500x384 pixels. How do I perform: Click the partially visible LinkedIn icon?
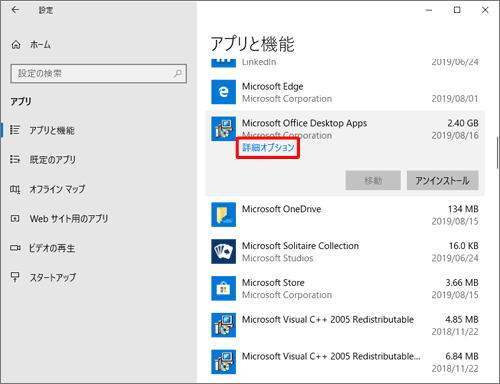point(223,63)
